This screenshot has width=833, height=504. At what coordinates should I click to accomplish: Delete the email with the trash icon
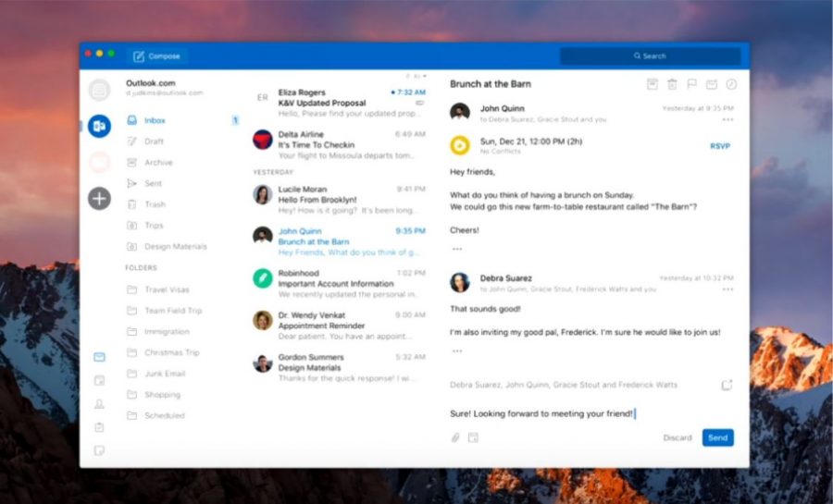coord(672,84)
